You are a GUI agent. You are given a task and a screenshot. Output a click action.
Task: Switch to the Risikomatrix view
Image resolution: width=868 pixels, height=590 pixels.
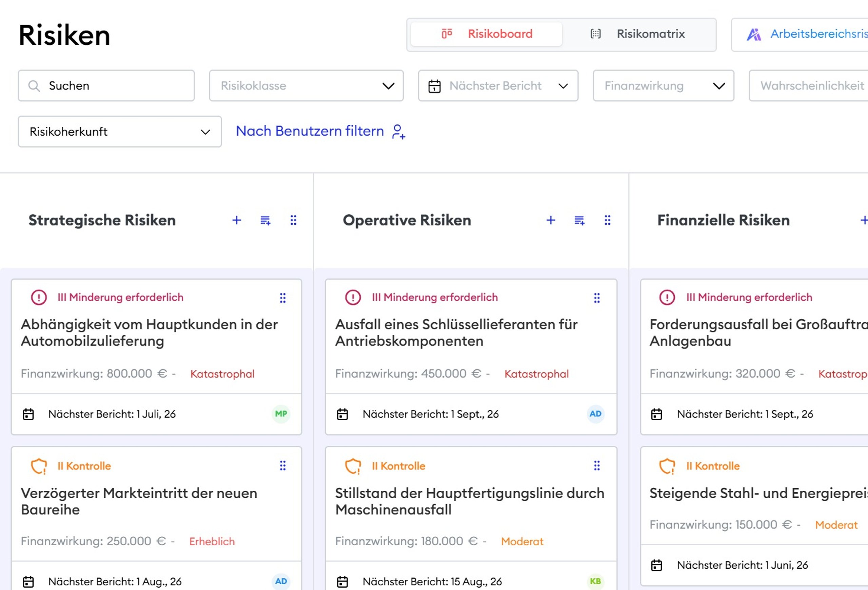(x=638, y=34)
